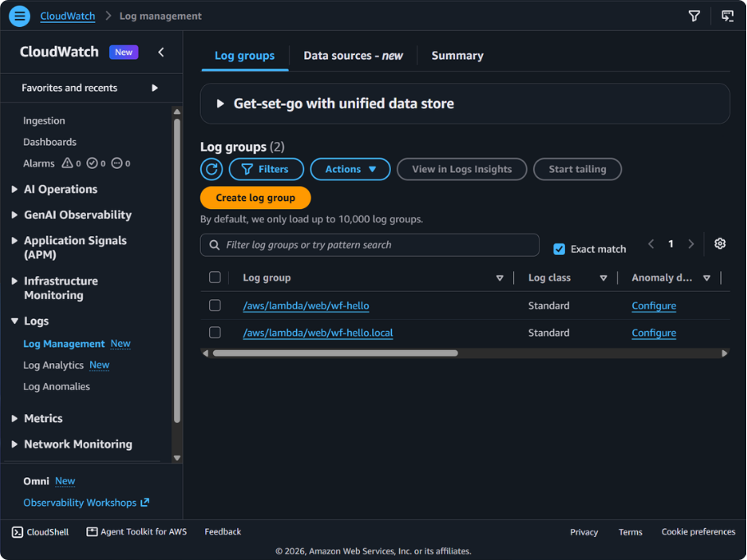Open Log Management in sidebar
747x560 pixels.
click(x=64, y=344)
